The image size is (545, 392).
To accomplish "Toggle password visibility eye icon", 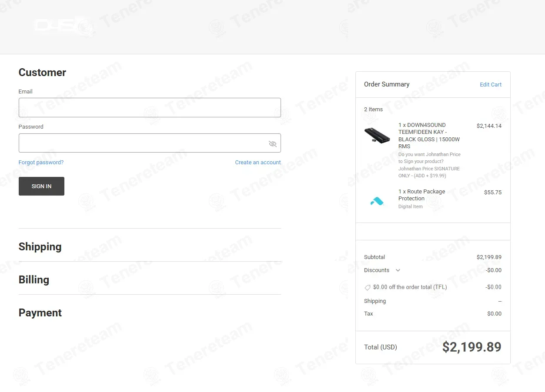I will pyautogui.click(x=273, y=144).
